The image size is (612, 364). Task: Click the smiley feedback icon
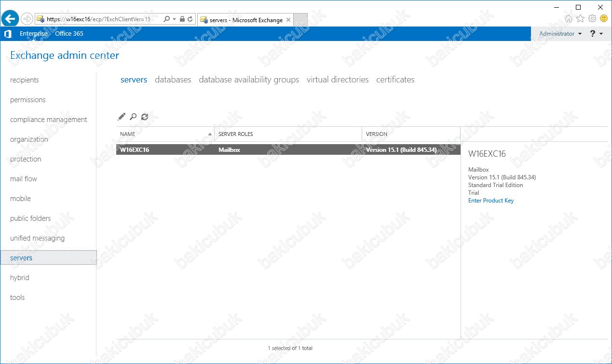604,19
